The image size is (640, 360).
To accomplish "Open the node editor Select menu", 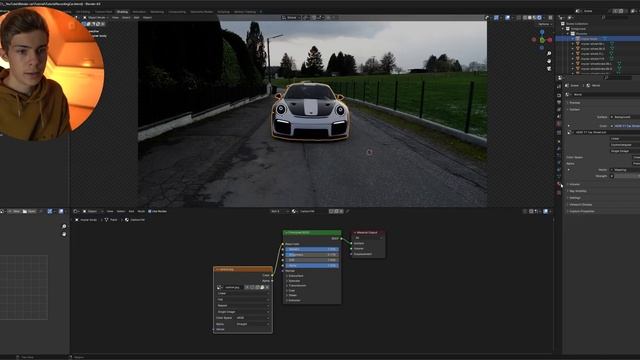I will point(121,211).
